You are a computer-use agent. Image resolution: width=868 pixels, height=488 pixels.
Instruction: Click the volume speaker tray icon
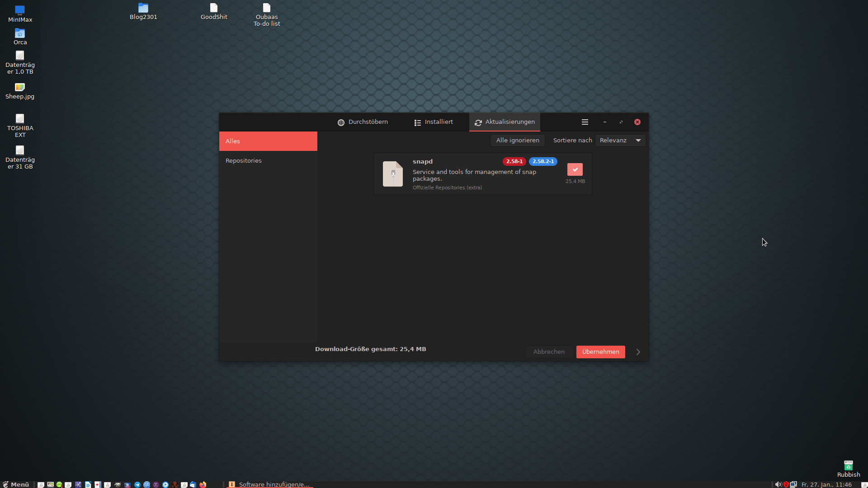pyautogui.click(x=778, y=484)
